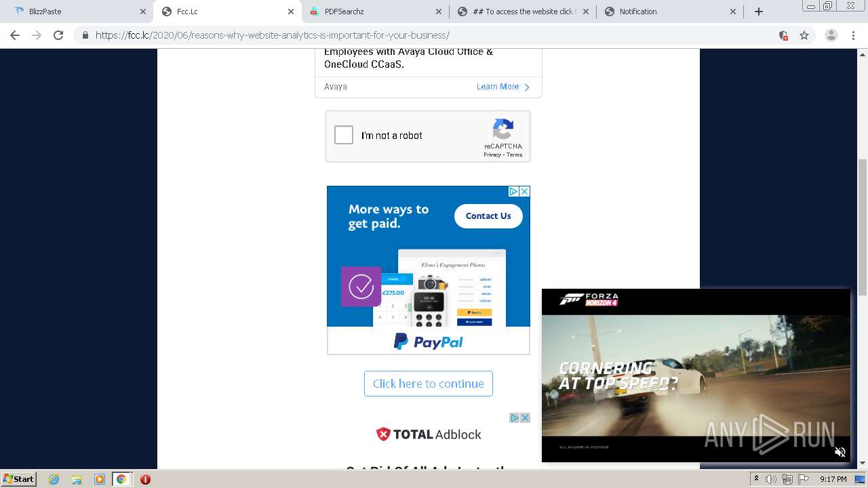Click the Forza Horizon 4 logo
This screenshot has width=868, height=488.
[588, 299]
